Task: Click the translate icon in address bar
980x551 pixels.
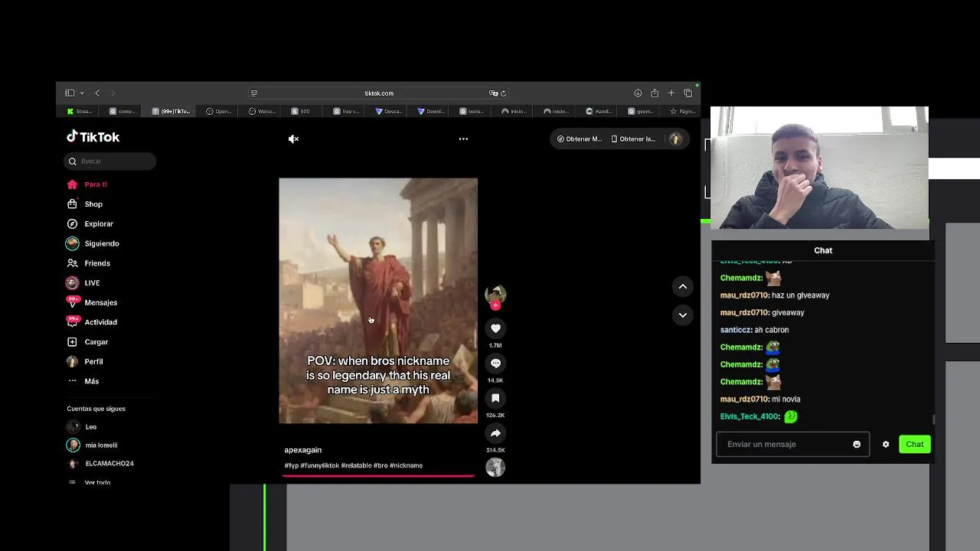Action: point(493,93)
